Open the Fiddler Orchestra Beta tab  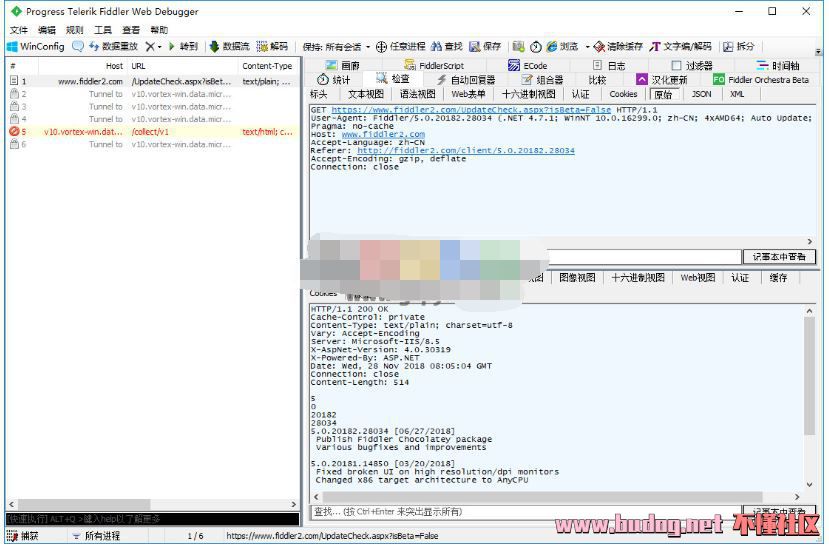[761, 80]
